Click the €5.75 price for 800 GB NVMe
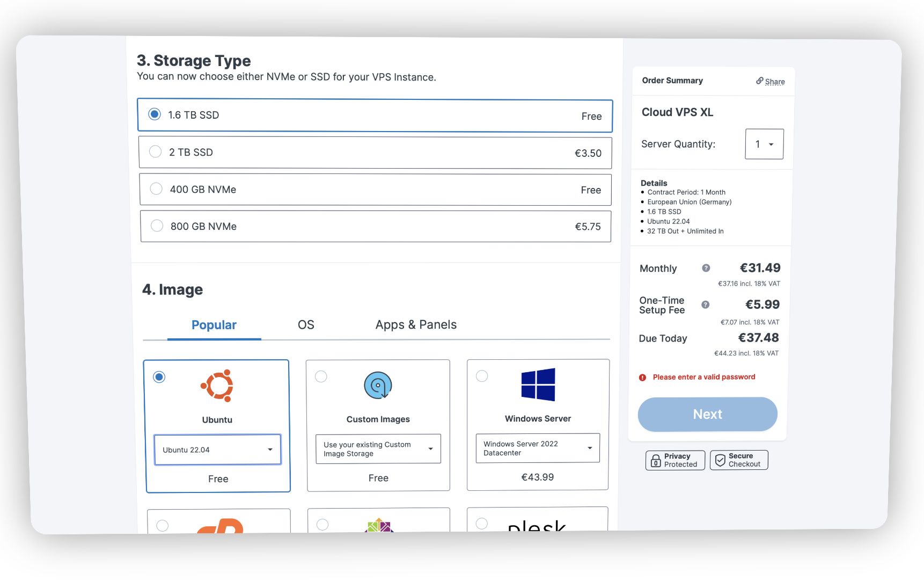This screenshot has height=580, width=924. (x=588, y=227)
